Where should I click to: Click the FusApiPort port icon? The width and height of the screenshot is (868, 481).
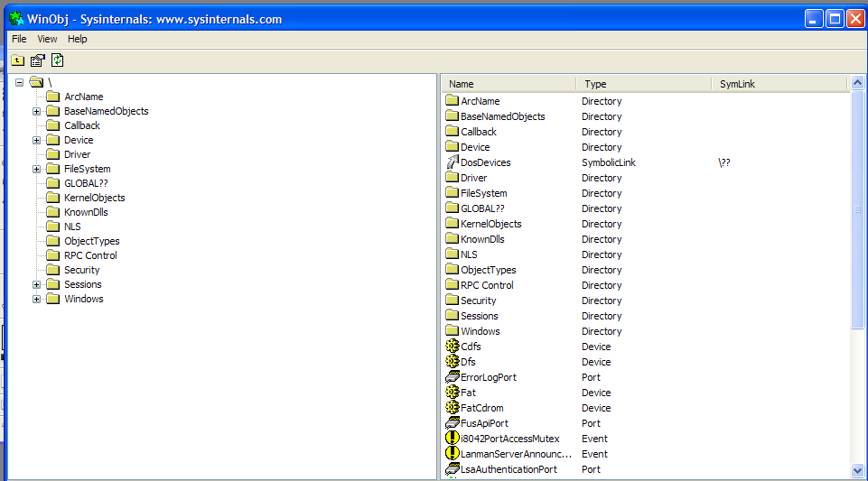tap(453, 423)
